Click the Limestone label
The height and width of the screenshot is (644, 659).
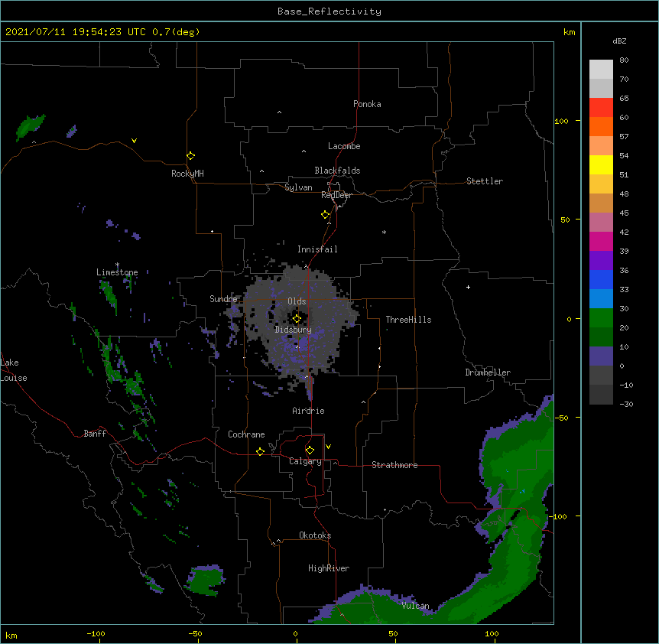[x=117, y=272]
